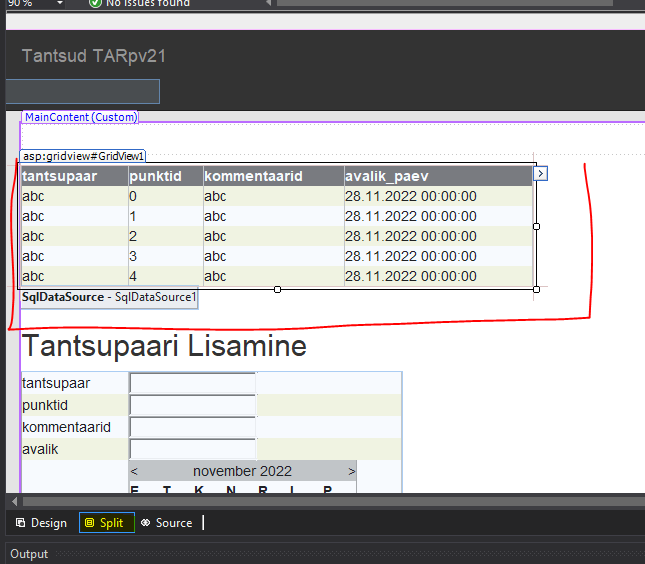Switch to Source view tab

coord(166,523)
